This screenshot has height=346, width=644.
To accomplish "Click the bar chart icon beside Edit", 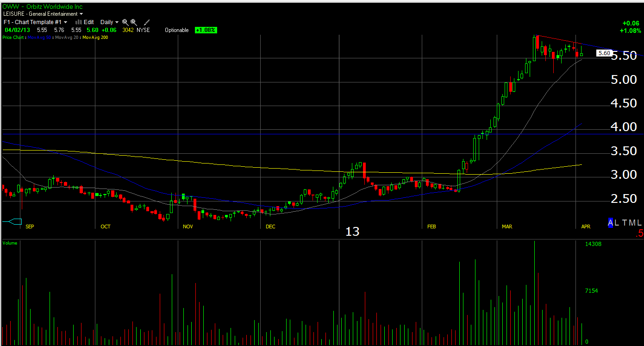I will [x=79, y=22].
